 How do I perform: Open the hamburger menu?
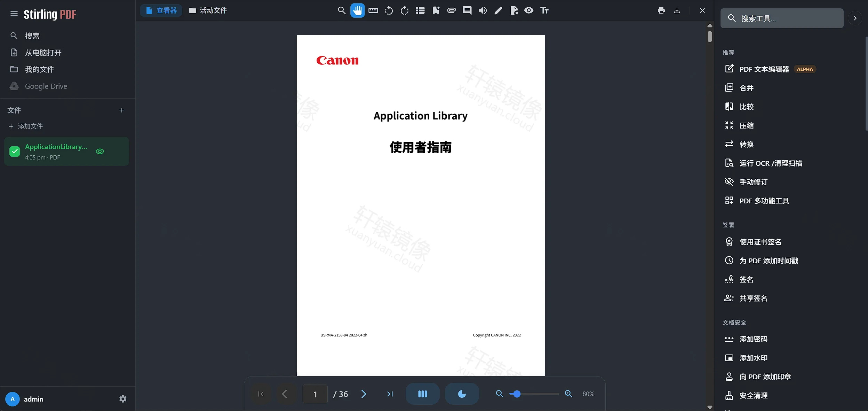(14, 14)
